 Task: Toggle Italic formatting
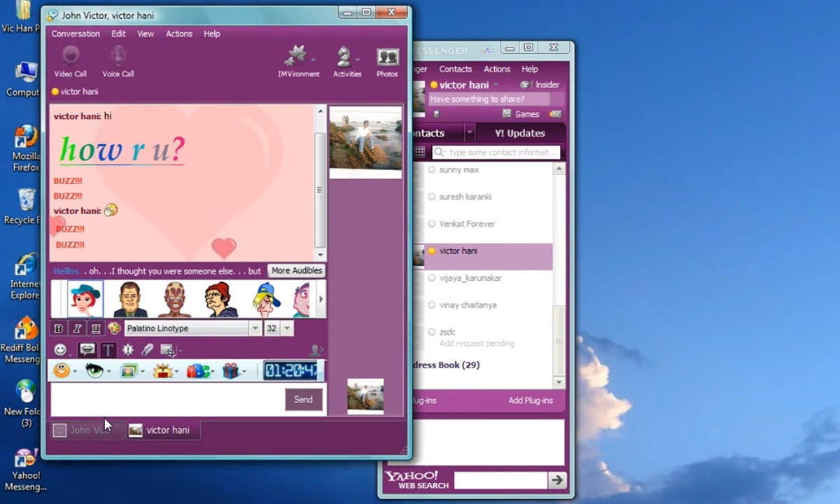[78, 328]
